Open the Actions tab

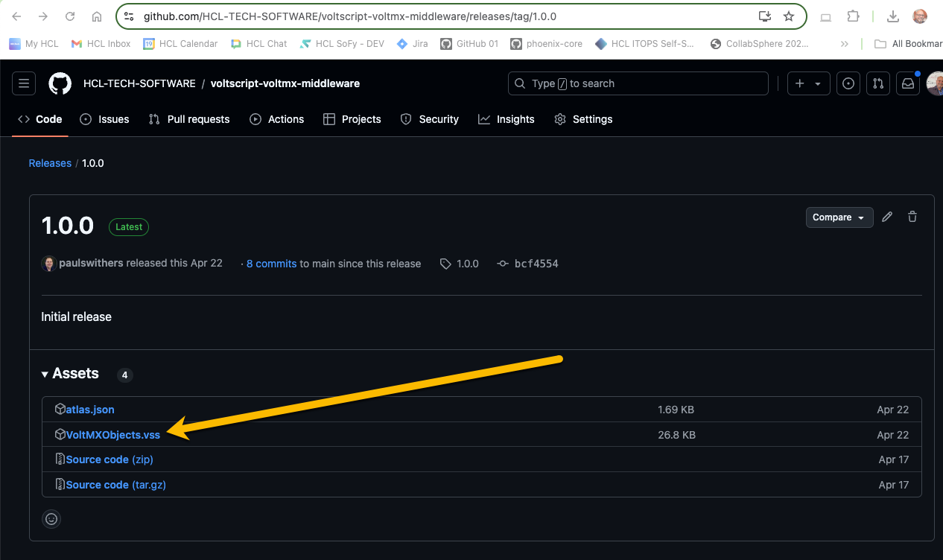coord(277,119)
